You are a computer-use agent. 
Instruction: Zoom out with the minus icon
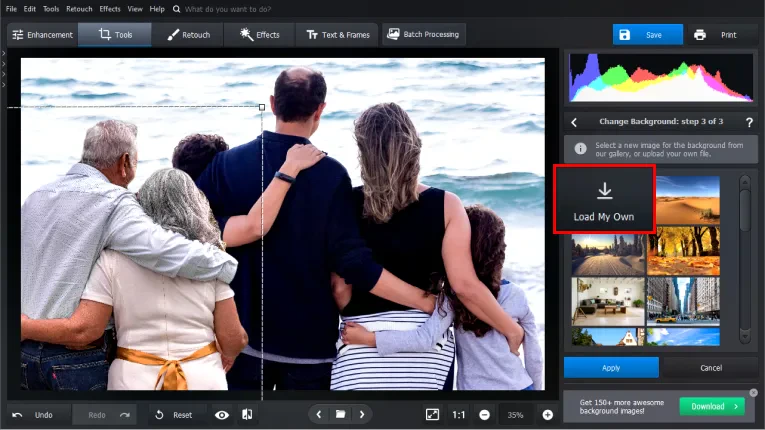click(x=484, y=415)
